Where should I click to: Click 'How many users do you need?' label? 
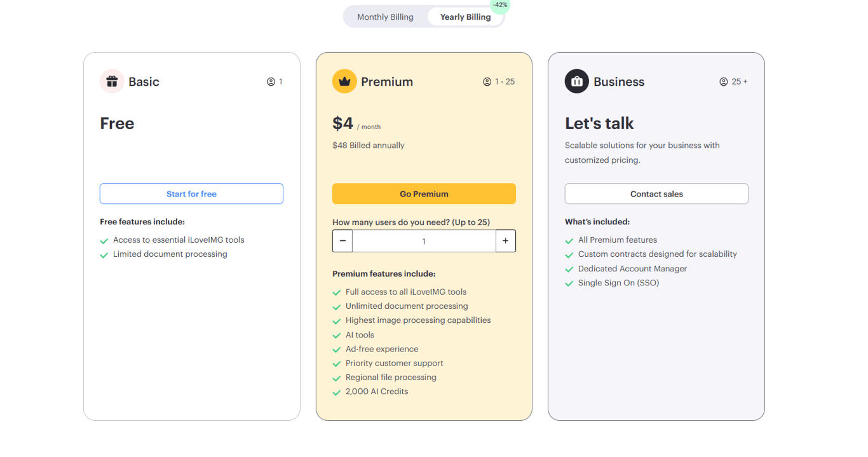pos(411,222)
